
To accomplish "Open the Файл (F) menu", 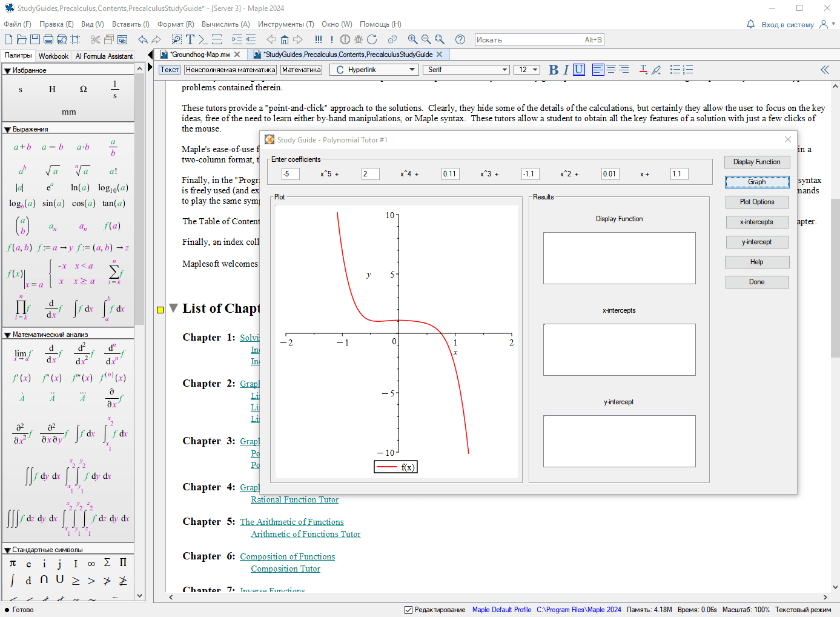I will (x=18, y=24).
